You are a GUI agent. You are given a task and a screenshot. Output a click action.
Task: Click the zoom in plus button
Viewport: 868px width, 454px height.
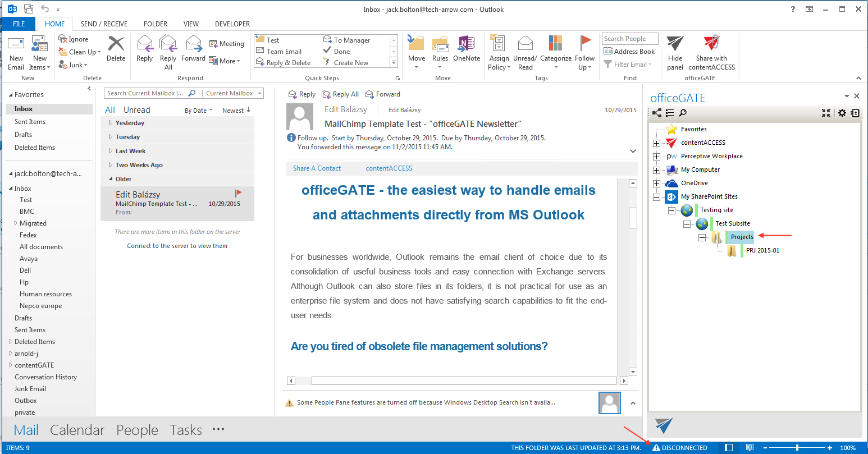click(830, 448)
